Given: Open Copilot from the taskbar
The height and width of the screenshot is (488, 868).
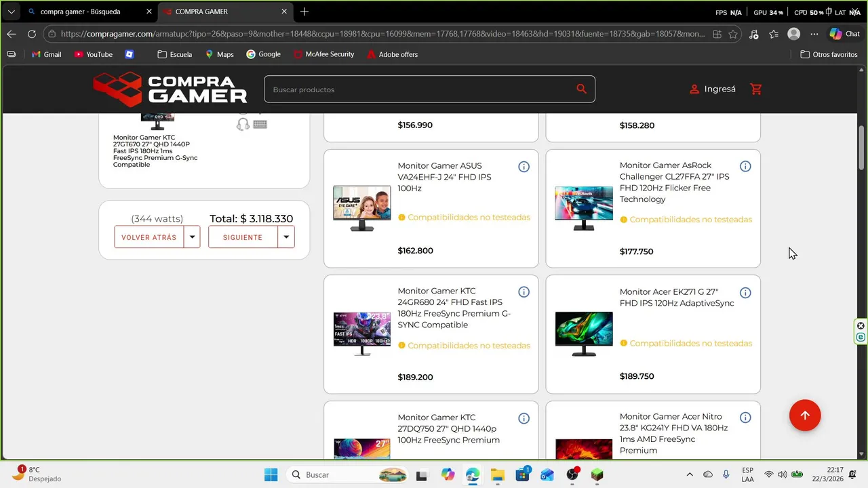Looking at the screenshot, I should (x=448, y=474).
